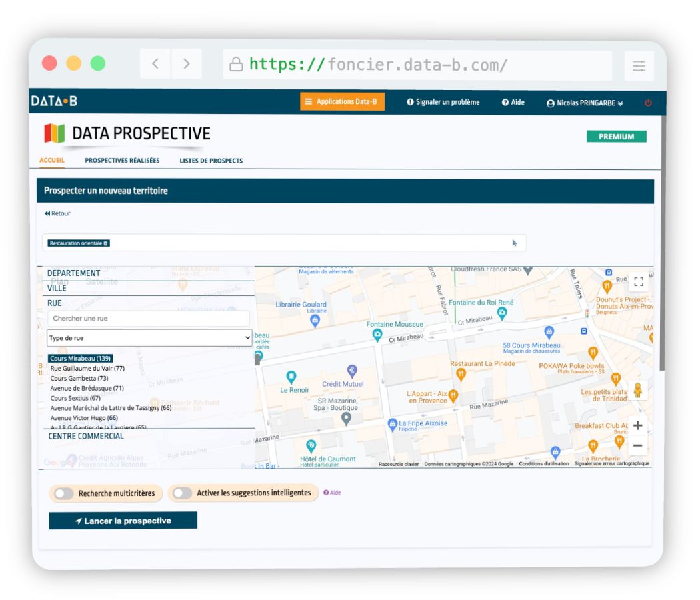The width and height of the screenshot is (700, 600).
Task: Click the 58 Cours Mirabeau pin
Action: tap(549, 332)
